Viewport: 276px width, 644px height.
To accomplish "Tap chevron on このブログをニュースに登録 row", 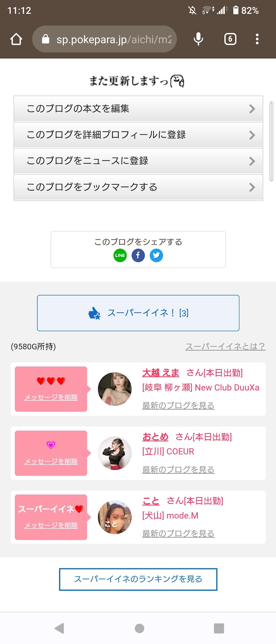I will click(252, 161).
